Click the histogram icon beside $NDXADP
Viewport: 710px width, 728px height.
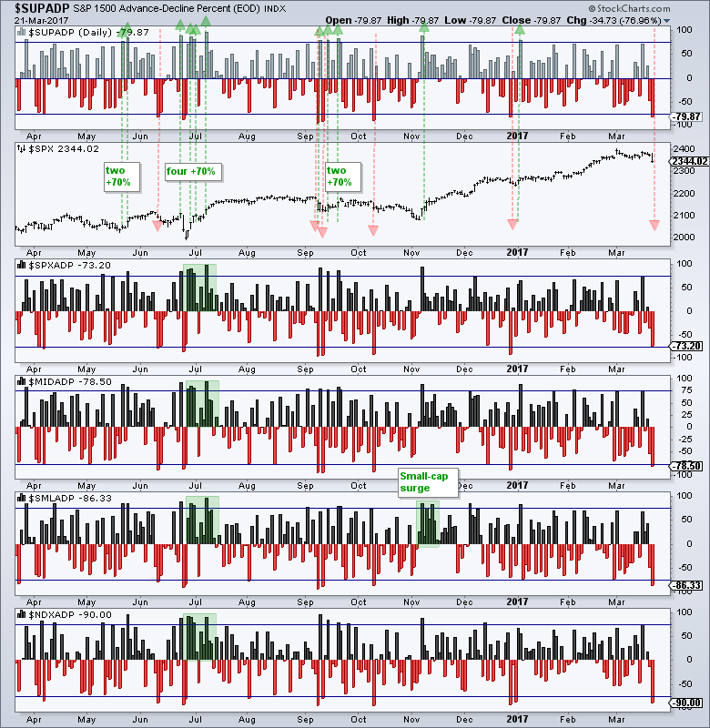(x=21, y=615)
